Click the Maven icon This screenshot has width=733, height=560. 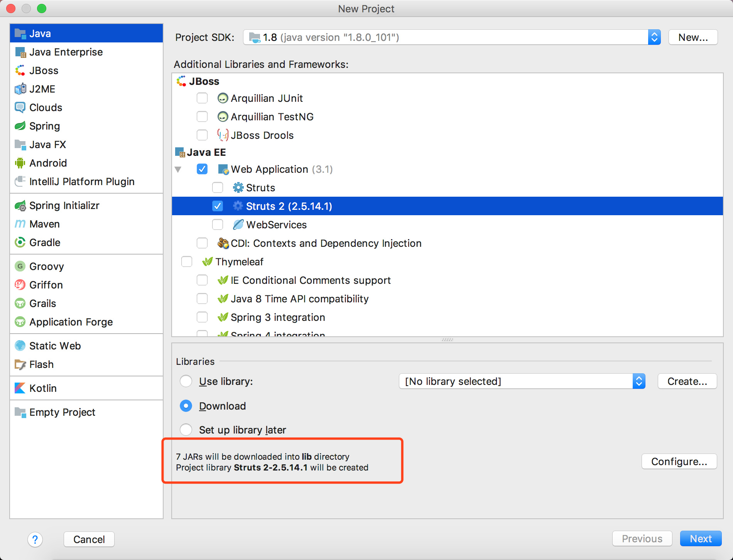point(20,224)
